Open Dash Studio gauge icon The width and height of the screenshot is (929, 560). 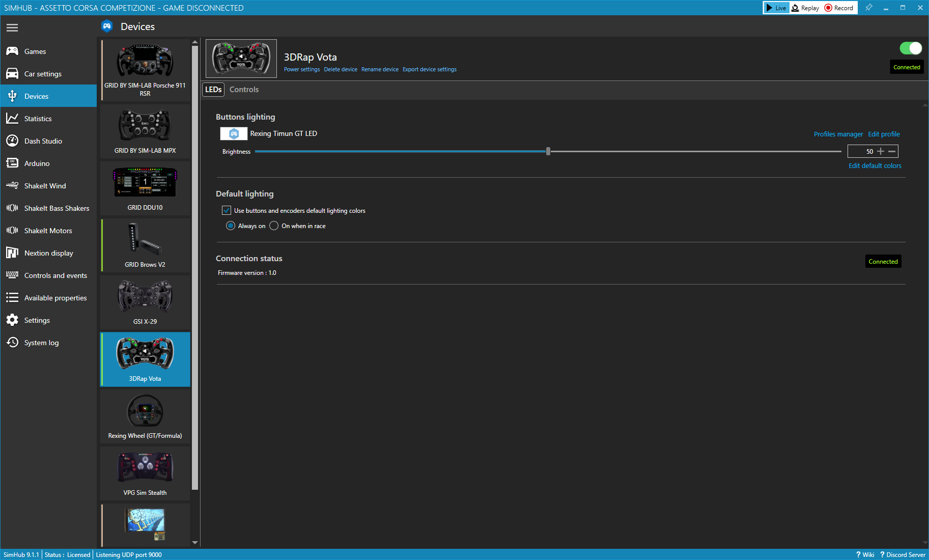click(x=12, y=141)
